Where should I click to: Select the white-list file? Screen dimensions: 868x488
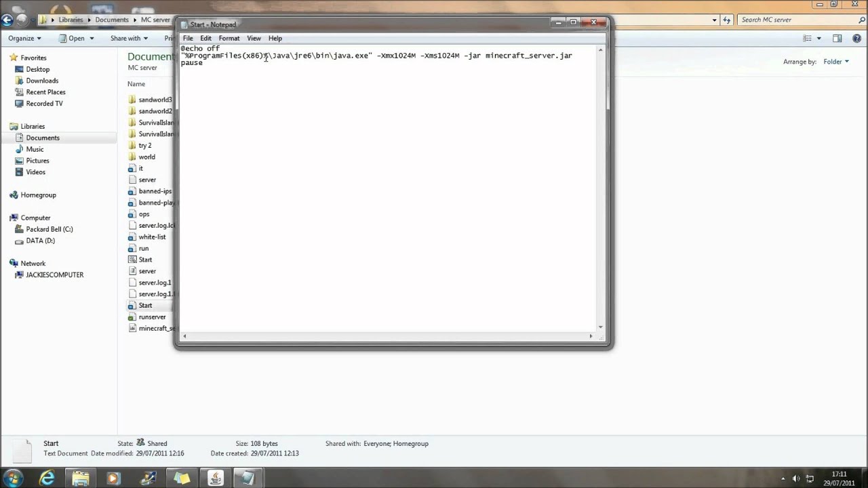coord(147,237)
